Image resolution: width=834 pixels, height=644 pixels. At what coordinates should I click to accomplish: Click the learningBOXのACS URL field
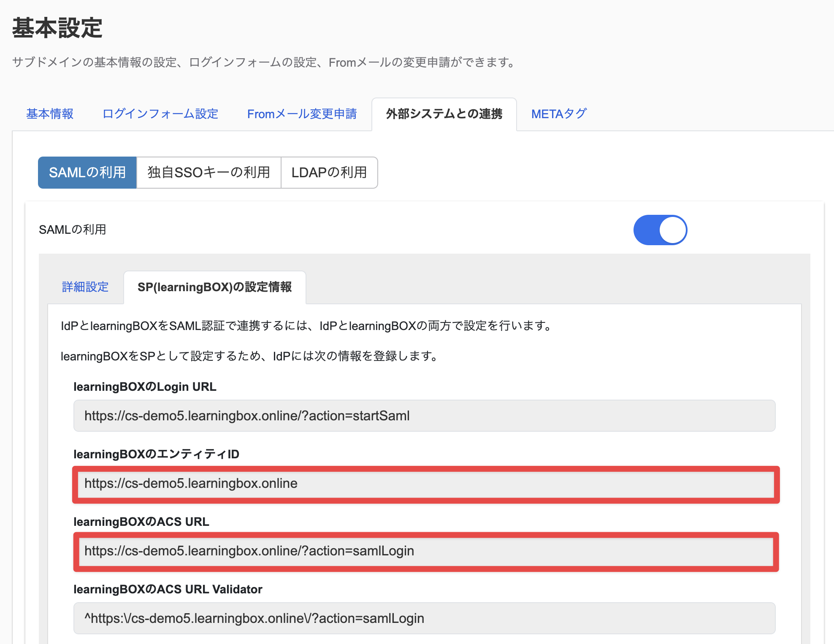pos(424,551)
